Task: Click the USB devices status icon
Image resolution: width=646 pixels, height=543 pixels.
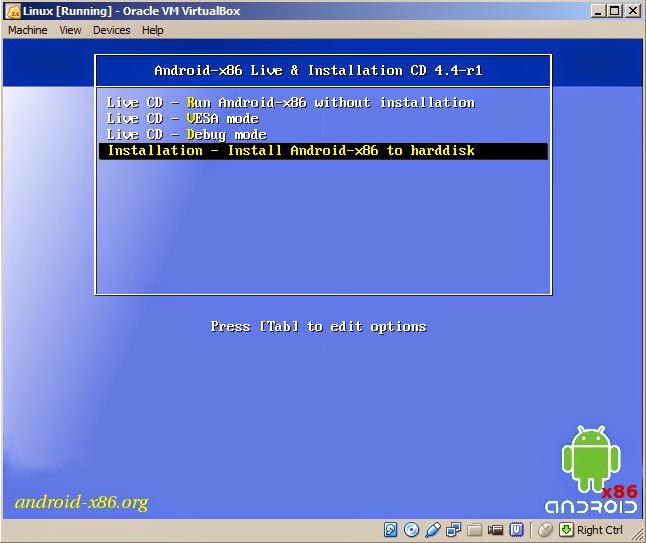Action: coord(433,530)
